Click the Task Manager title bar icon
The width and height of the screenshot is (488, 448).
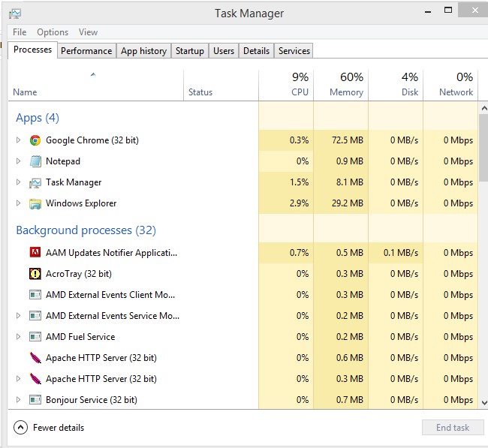tap(15, 13)
